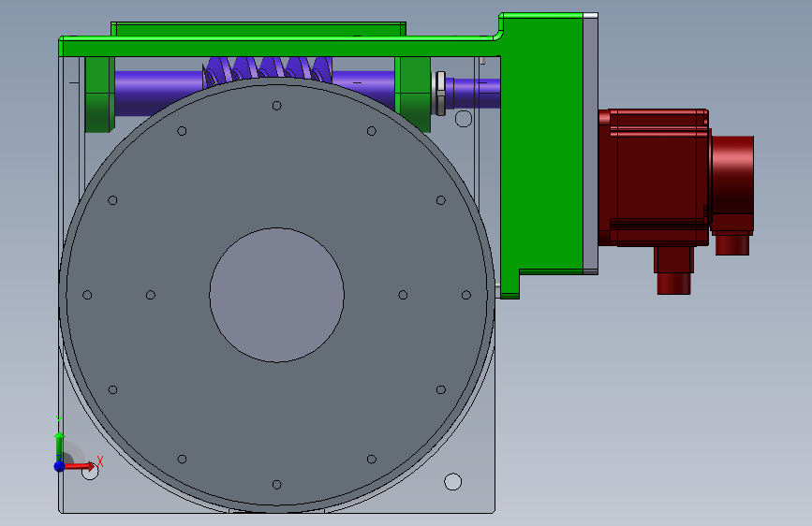Viewport: 812px width, 526px height.
Task: Pick the silver lock nut on the shaft
Action: point(440,94)
